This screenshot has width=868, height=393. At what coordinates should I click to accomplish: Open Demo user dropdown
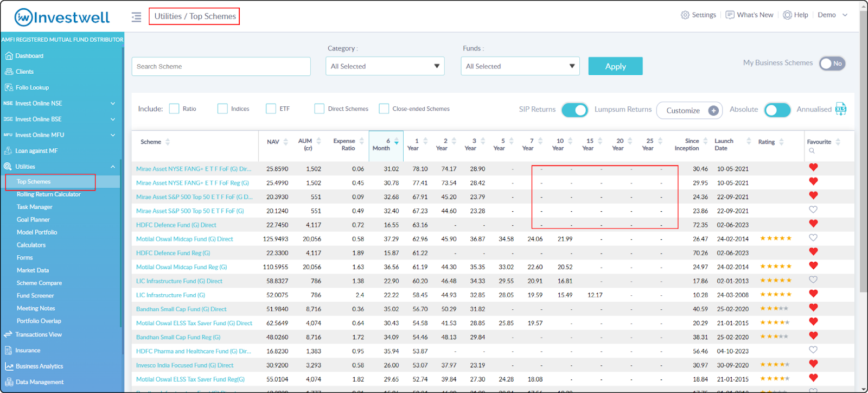pyautogui.click(x=833, y=15)
